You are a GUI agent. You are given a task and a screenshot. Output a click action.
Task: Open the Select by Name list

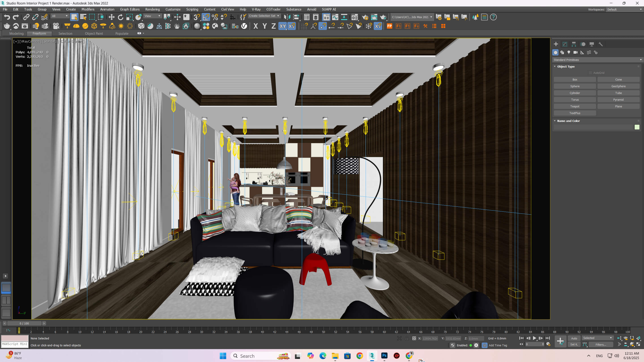click(x=83, y=17)
